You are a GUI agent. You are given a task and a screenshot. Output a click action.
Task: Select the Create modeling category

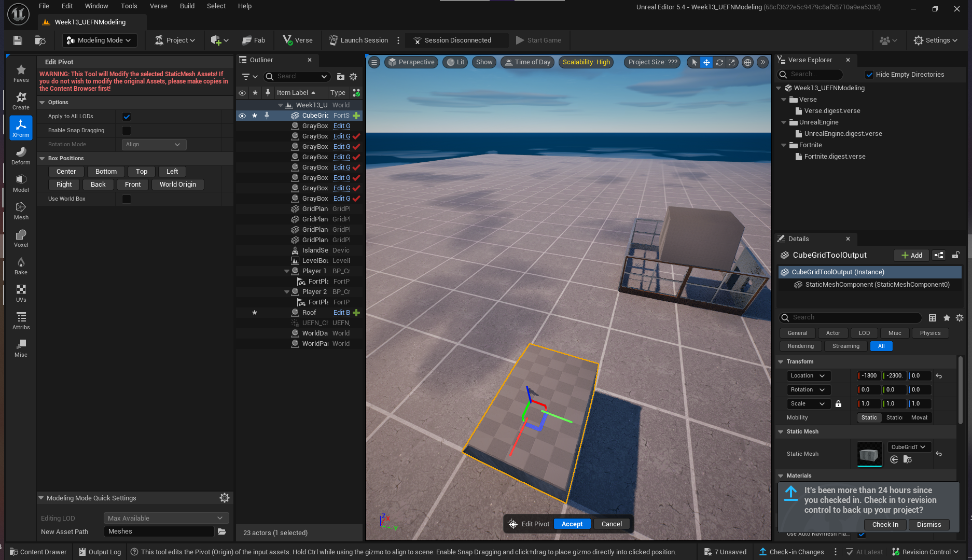pyautogui.click(x=21, y=101)
